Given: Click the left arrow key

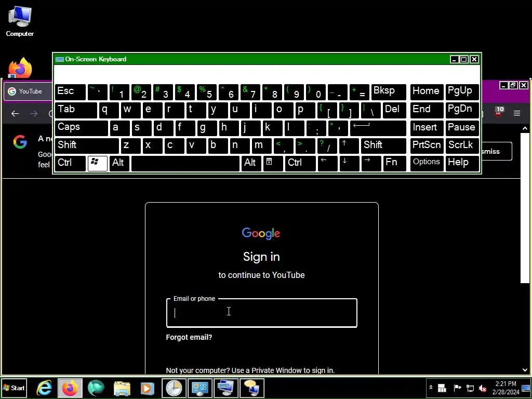Looking at the screenshot, I should [x=328, y=163].
